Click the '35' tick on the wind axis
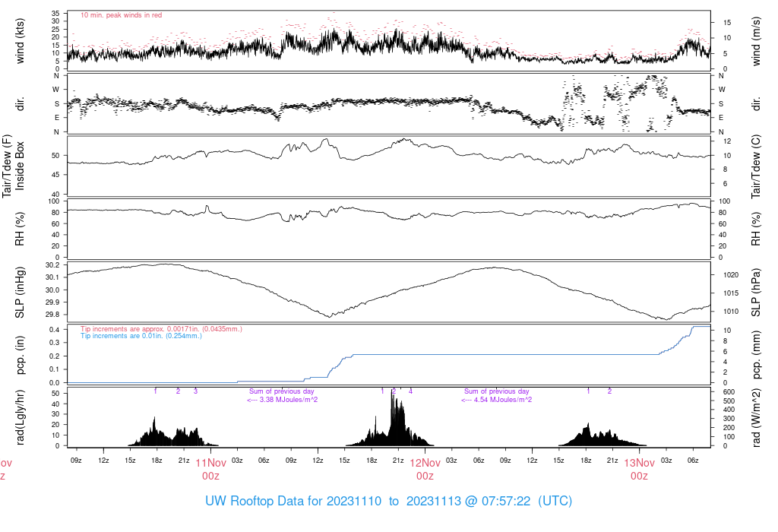Image resolution: width=778 pixels, height=532 pixels. 55,14
